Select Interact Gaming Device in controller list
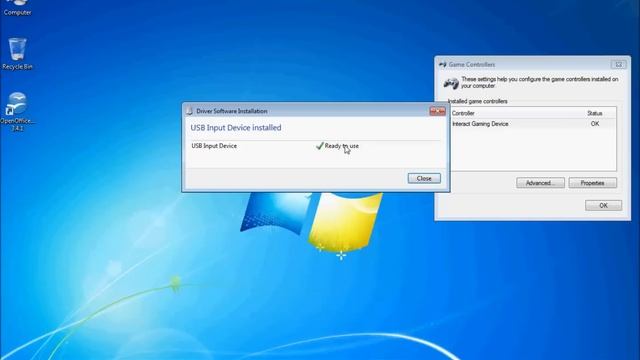Viewport: 640px width, 360px height. [480, 124]
